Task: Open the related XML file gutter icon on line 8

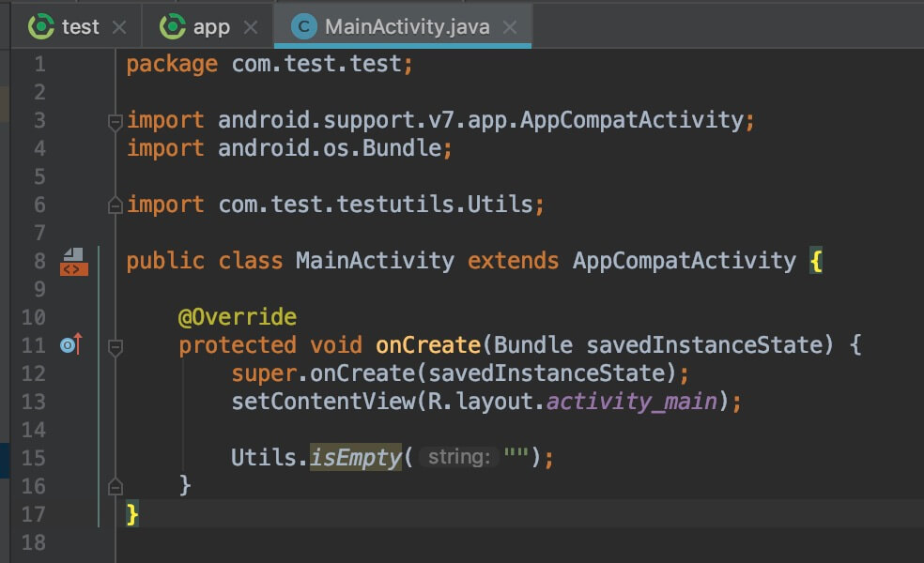Action: (73, 262)
